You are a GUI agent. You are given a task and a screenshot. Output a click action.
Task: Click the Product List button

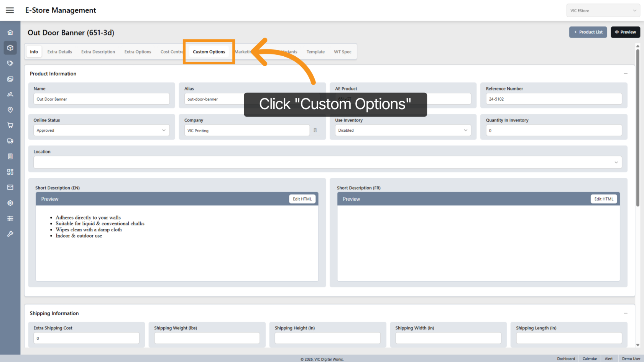[x=588, y=32]
